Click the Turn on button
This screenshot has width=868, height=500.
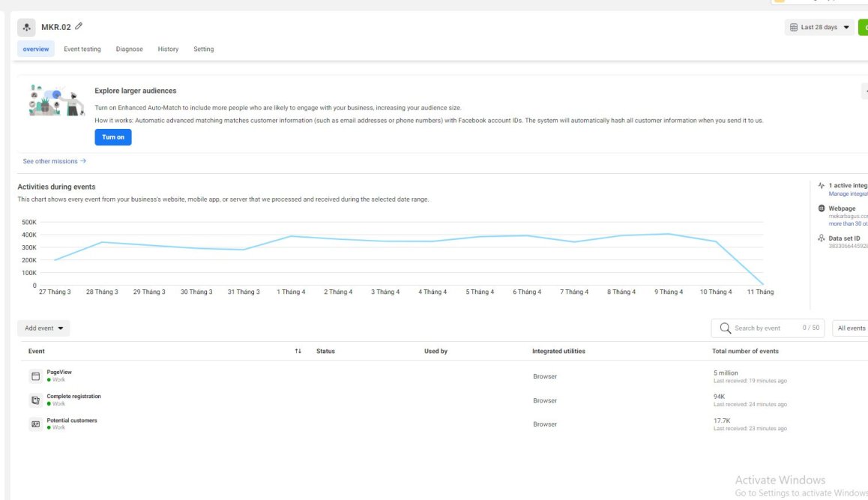pyautogui.click(x=113, y=137)
